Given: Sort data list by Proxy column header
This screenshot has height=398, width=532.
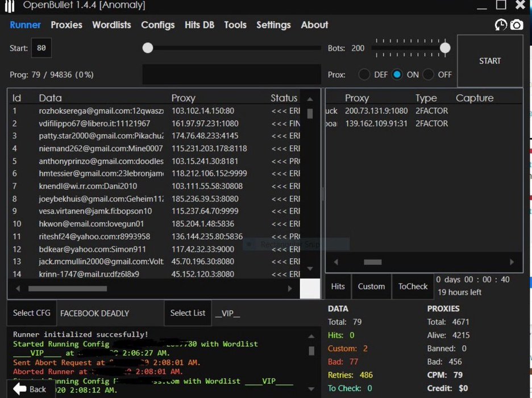Looking at the screenshot, I should [183, 98].
